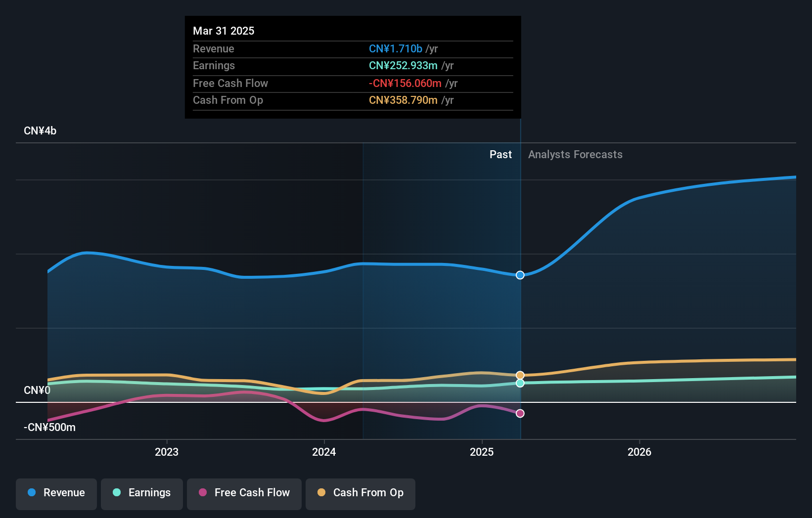
Task: Click the 2023 x-axis label
Action: pos(167,452)
